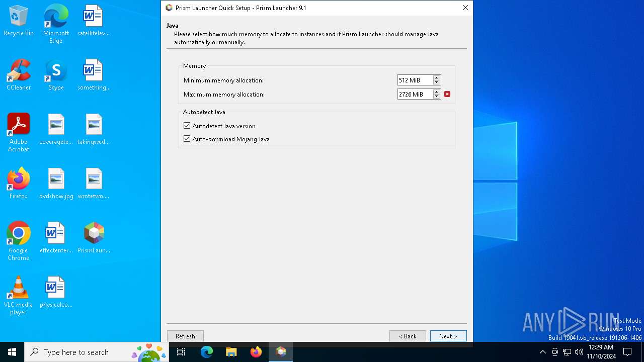Select effectenter Word document on desktop
644x362 pixels.
click(56, 238)
